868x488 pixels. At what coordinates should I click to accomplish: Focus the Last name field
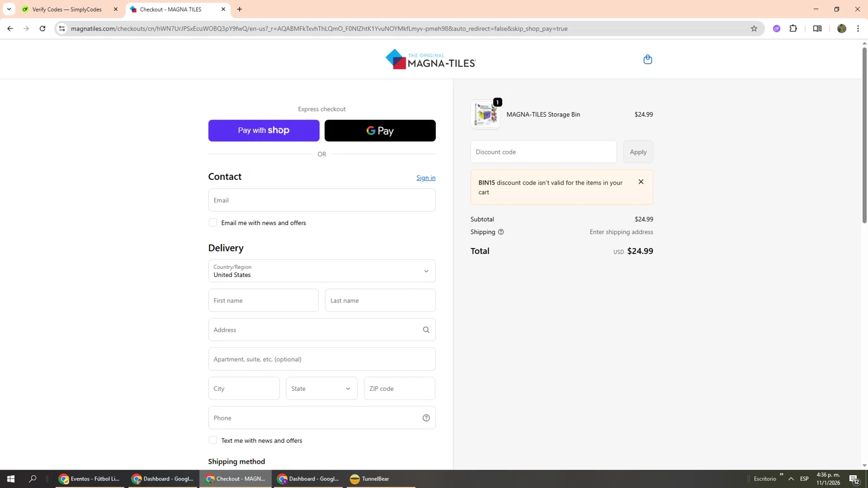[380, 300]
